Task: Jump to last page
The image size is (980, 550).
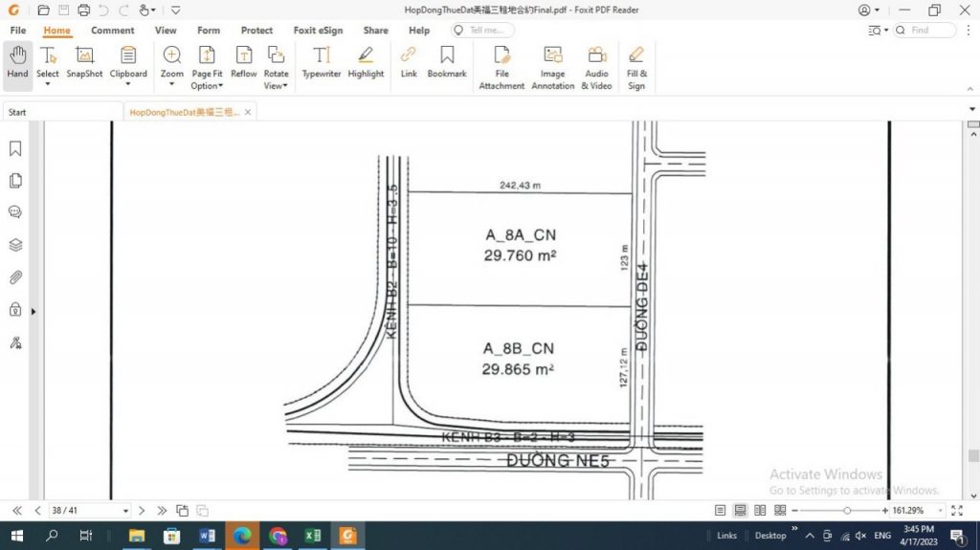Action: pos(162,511)
